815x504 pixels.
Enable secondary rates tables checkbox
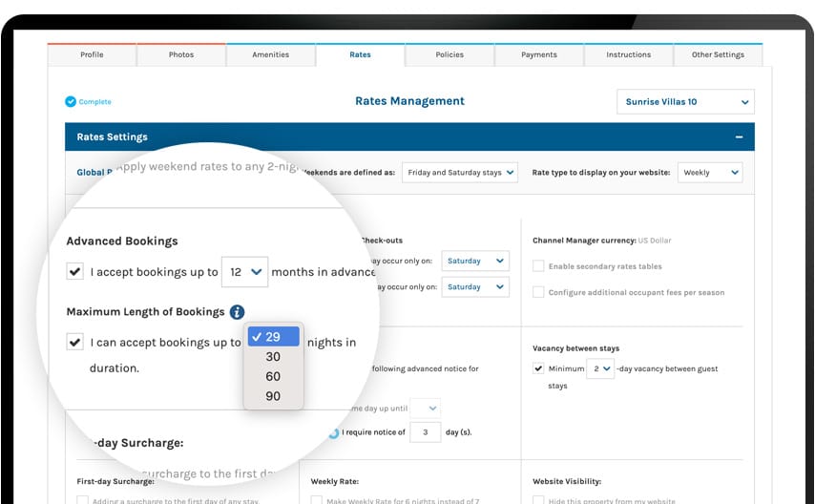tap(539, 266)
